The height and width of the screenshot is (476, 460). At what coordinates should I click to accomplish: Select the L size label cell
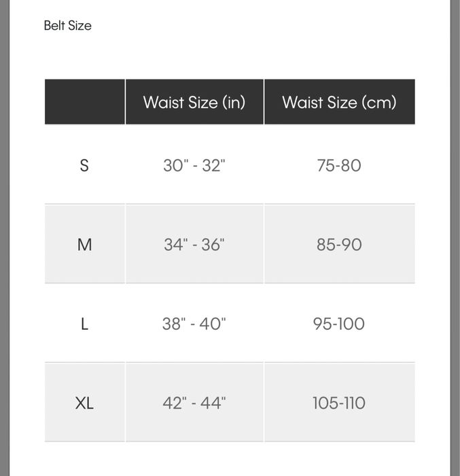84,324
